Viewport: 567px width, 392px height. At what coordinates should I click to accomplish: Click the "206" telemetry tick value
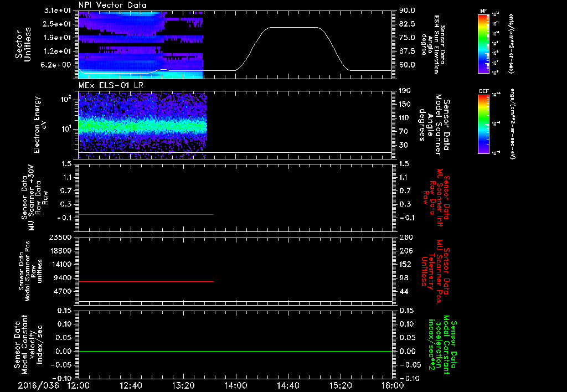[x=405, y=251]
